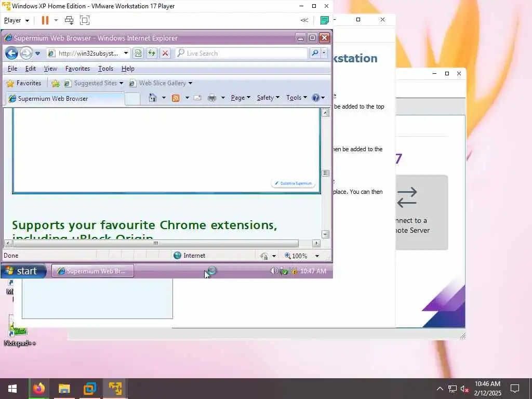Click the vertical scrollbar down arrow

coord(325,234)
